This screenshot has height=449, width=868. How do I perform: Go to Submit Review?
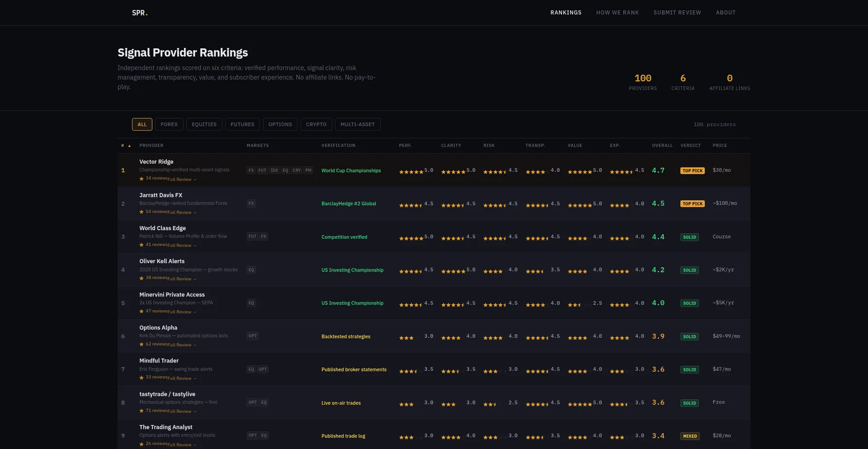[x=677, y=13]
